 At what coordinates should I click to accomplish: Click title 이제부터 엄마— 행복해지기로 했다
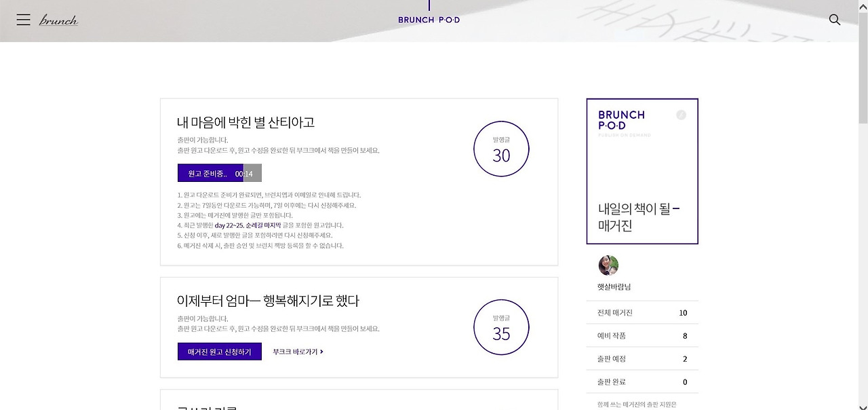point(268,301)
